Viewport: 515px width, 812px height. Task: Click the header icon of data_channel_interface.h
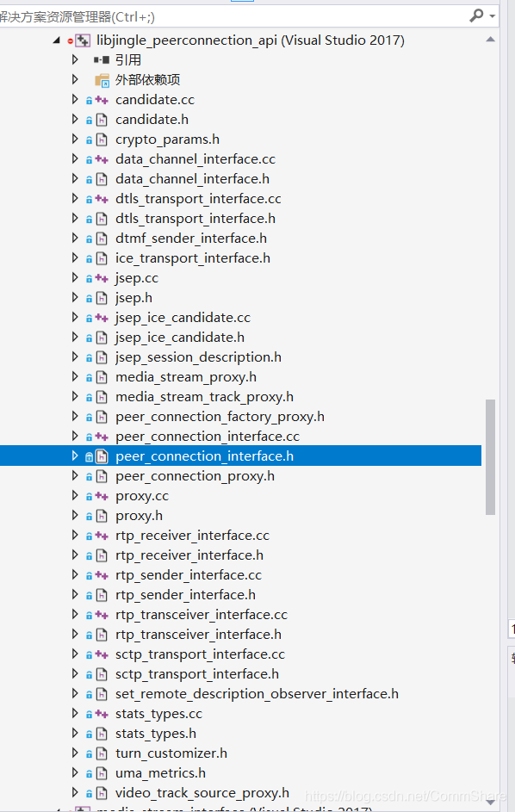click(x=102, y=180)
